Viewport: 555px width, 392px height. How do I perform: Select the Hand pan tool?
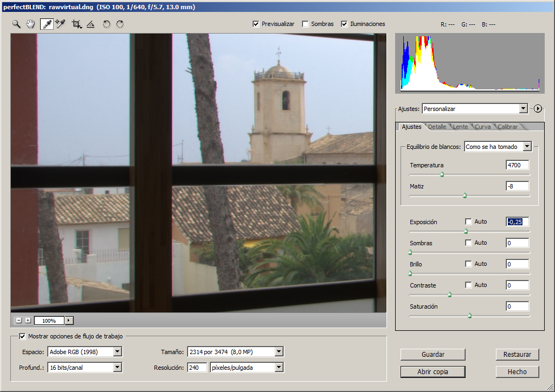tap(31, 24)
